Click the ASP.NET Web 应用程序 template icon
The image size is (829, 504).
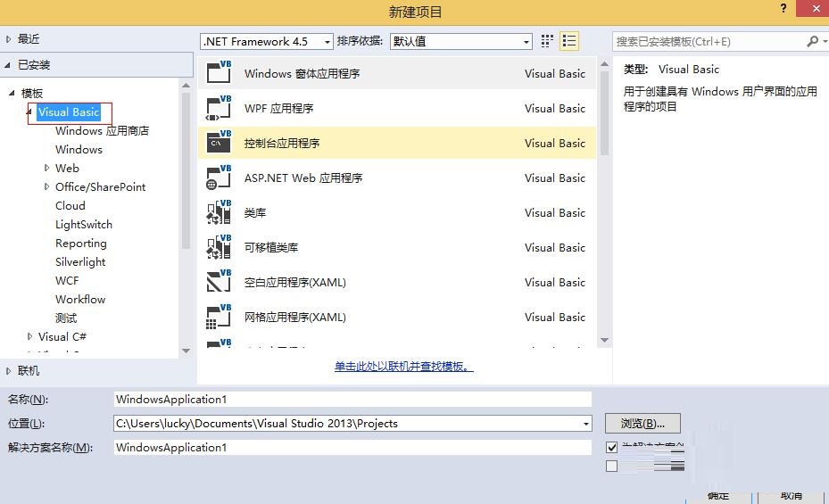[219, 178]
